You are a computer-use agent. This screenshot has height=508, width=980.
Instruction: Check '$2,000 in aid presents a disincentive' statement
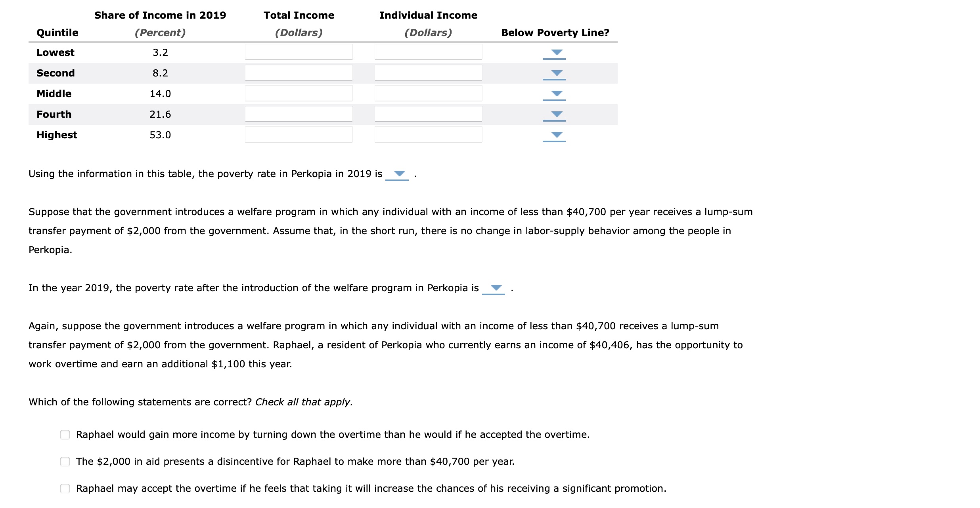[x=65, y=462]
